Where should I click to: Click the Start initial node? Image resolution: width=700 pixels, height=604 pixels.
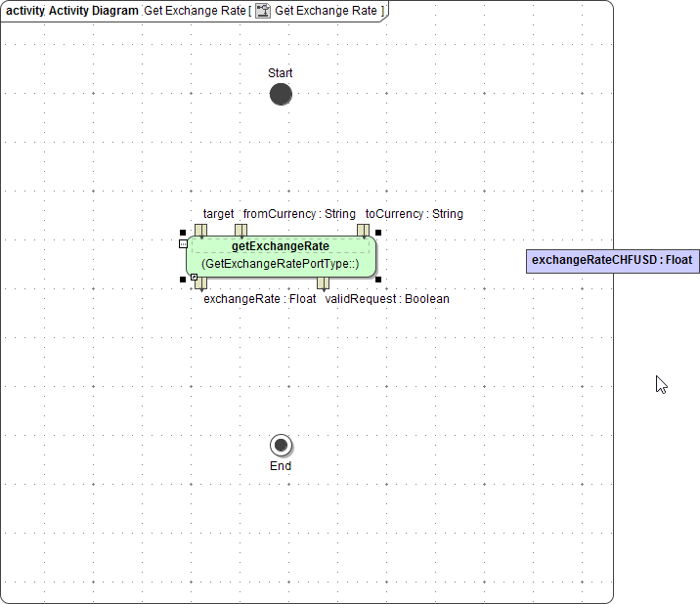(281, 95)
